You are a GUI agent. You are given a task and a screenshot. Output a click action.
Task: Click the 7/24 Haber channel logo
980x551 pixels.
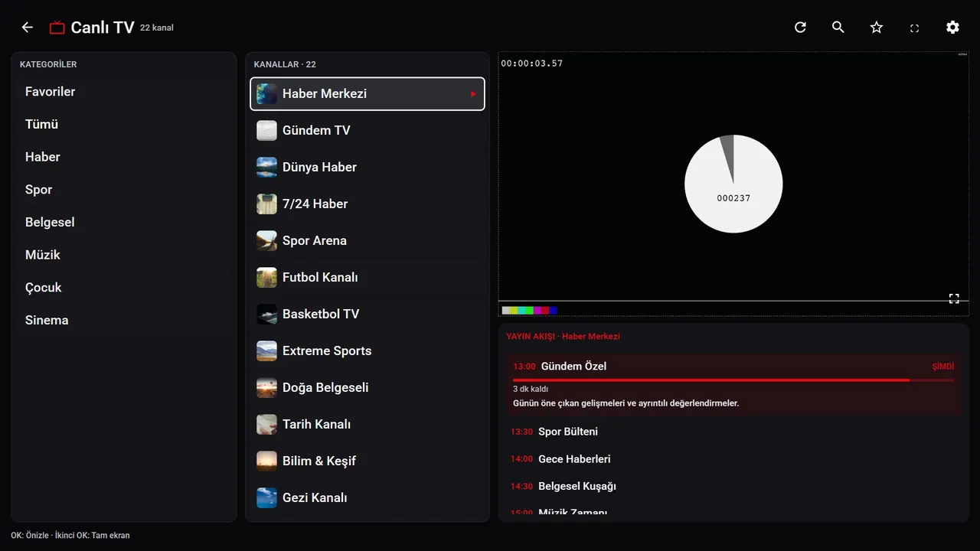pyautogui.click(x=266, y=204)
